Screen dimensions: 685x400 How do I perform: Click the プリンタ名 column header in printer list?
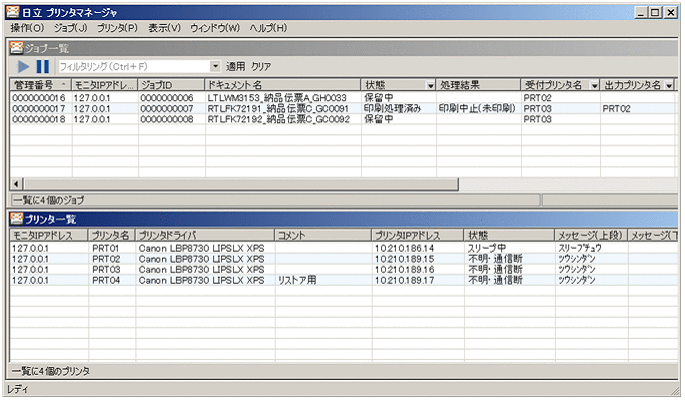point(111,235)
